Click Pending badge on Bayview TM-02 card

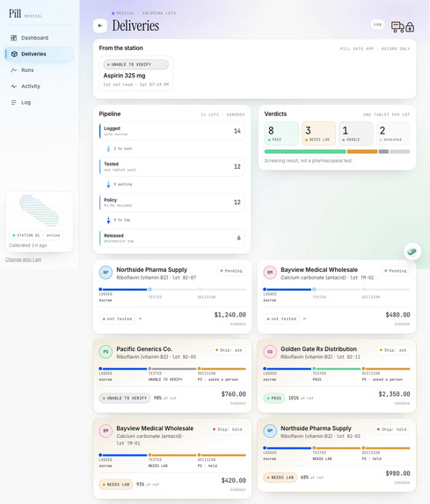tap(396, 271)
